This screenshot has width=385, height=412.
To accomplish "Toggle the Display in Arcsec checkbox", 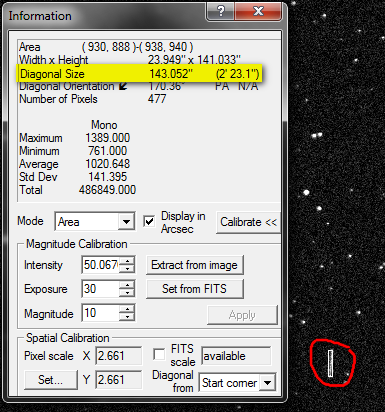I will coord(149,221).
